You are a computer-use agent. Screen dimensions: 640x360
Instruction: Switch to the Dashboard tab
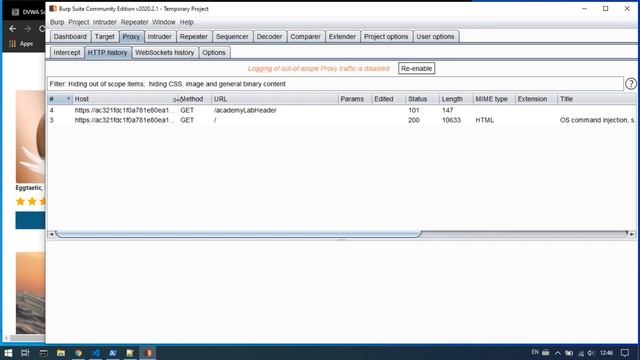click(x=70, y=37)
